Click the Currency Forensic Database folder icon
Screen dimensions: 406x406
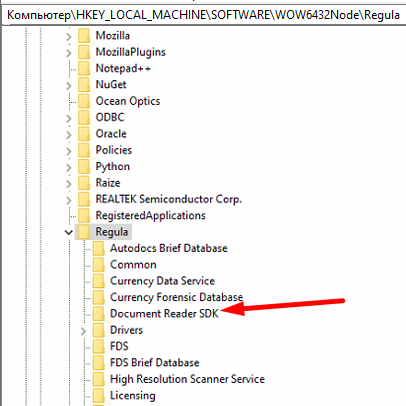tap(99, 297)
